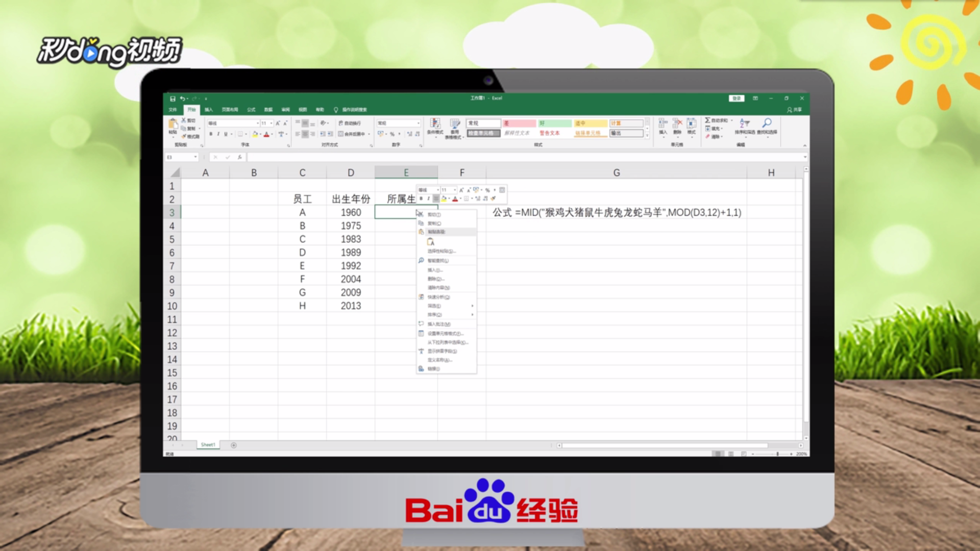Click the Format Painter brush icon
980x551 pixels.
(184, 137)
